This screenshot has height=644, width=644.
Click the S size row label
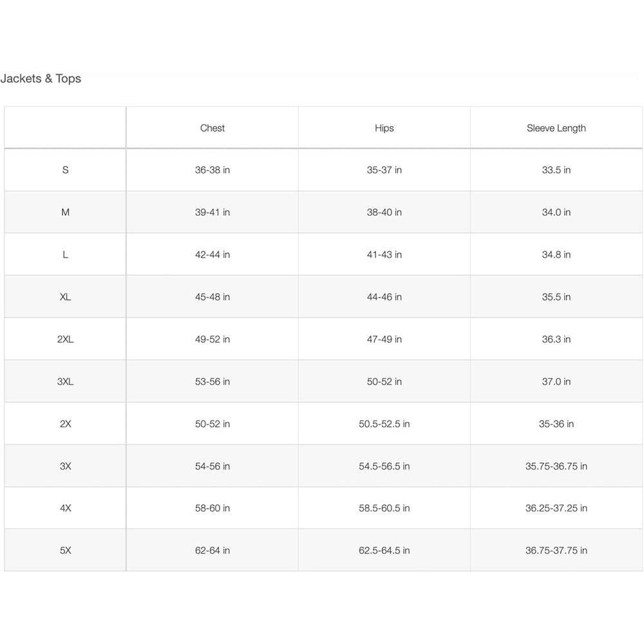[65, 170]
